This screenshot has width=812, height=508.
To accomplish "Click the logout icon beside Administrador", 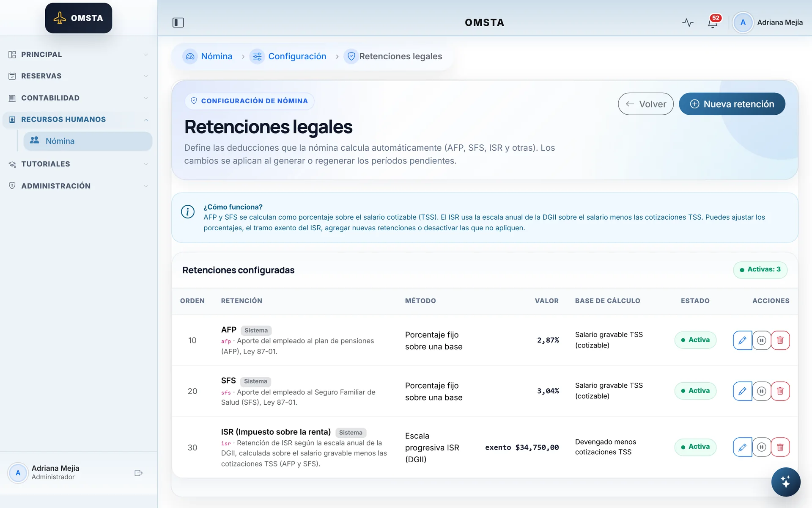I will click(138, 473).
